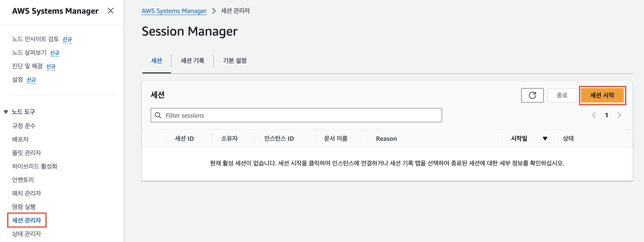Click the 세션 관리자 breadcrumb text
This screenshot has height=242, width=644.
click(235, 11)
